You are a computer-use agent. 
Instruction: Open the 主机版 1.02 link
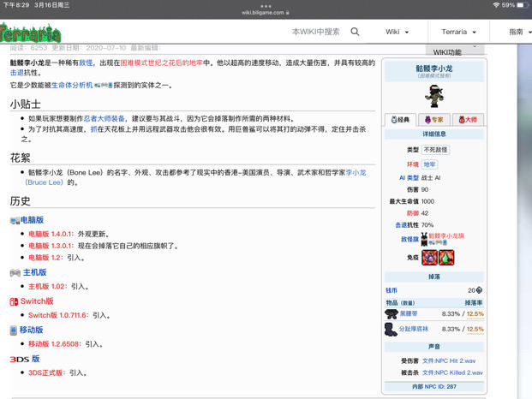pyautogui.click(x=45, y=287)
